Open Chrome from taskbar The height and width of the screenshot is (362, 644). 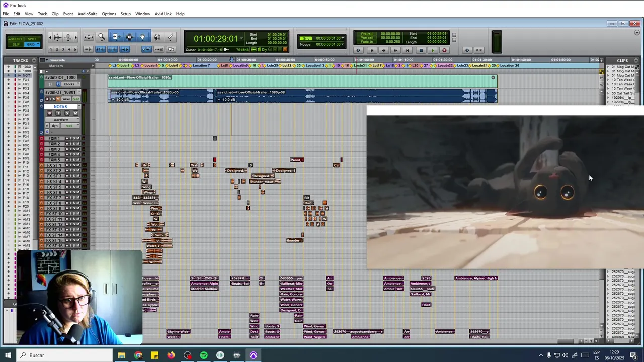[x=138, y=355]
